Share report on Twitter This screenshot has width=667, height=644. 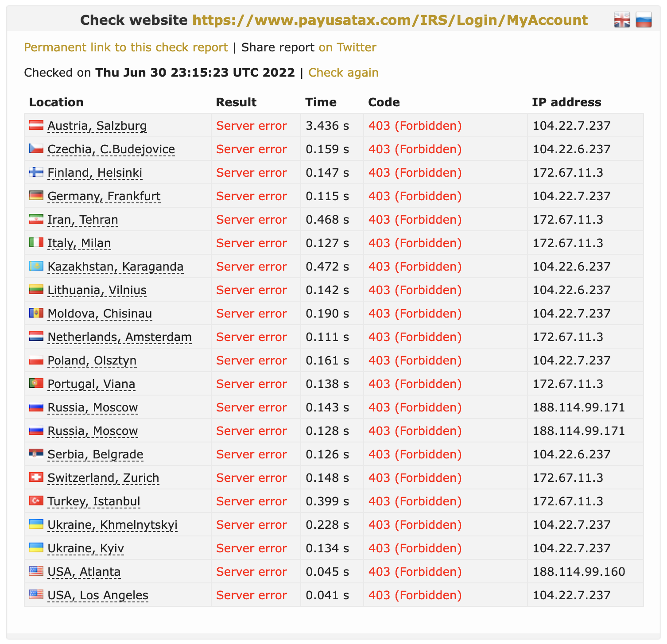tap(347, 47)
